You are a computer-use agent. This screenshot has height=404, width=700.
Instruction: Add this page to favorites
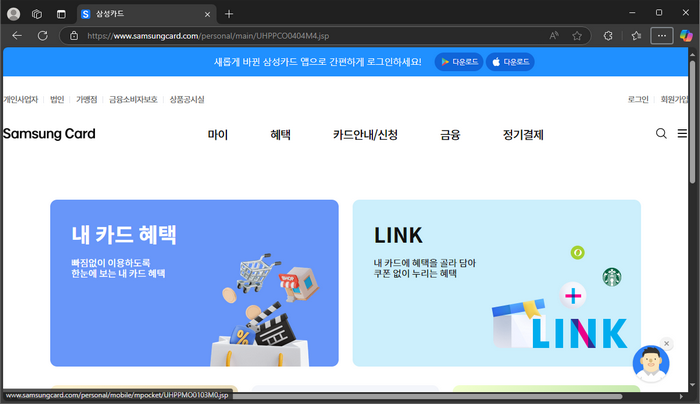(x=577, y=36)
